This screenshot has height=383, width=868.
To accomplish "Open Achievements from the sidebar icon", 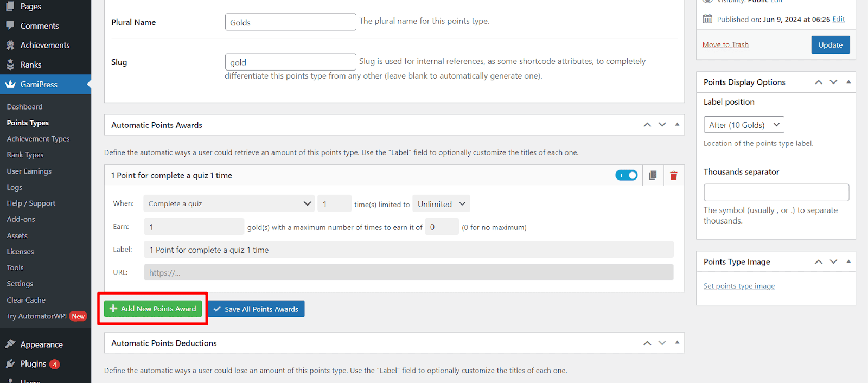I will pyautogui.click(x=10, y=45).
